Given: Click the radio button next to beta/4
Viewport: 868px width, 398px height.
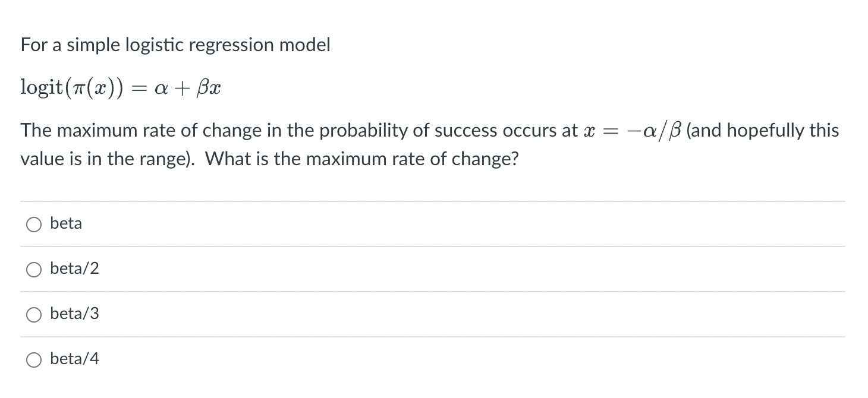Looking at the screenshot, I should coord(34,359).
